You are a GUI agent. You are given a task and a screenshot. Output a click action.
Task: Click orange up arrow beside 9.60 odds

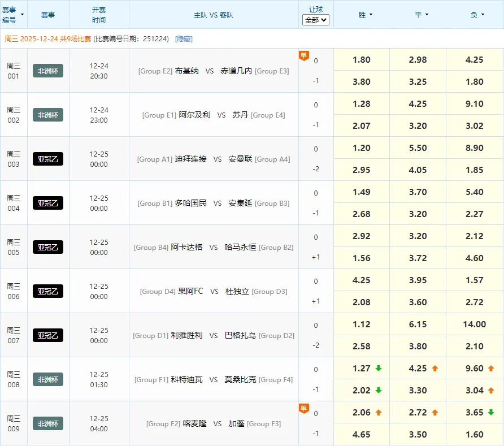[491, 369]
